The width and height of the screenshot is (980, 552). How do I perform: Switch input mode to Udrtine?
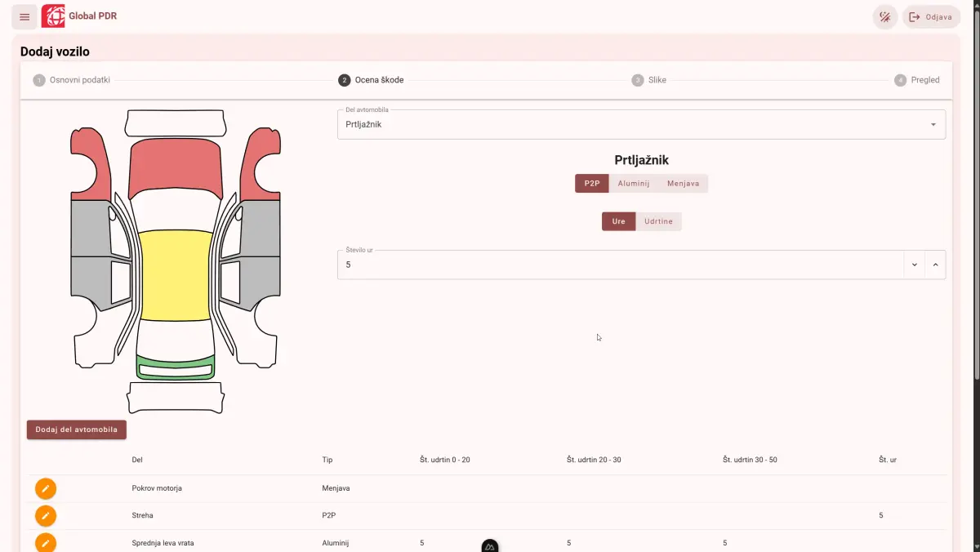click(658, 221)
